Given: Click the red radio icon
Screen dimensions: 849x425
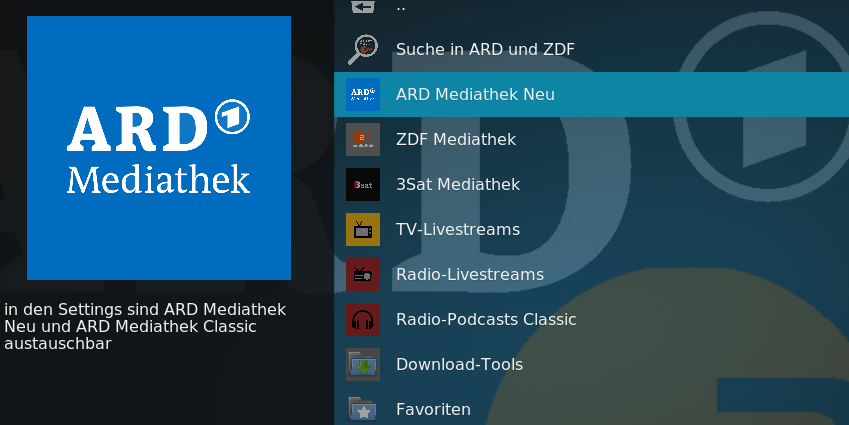Looking at the screenshot, I should (x=363, y=274).
